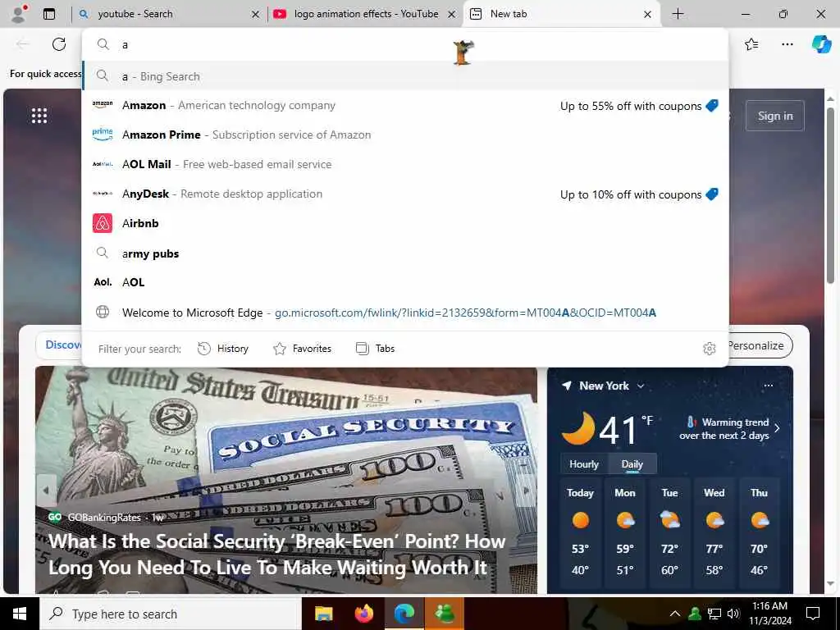Filter search by Favorites
840x630 pixels.
point(303,349)
